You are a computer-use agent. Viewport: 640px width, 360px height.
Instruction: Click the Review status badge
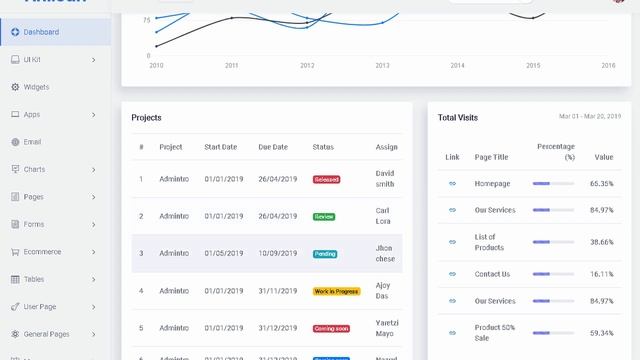click(324, 217)
